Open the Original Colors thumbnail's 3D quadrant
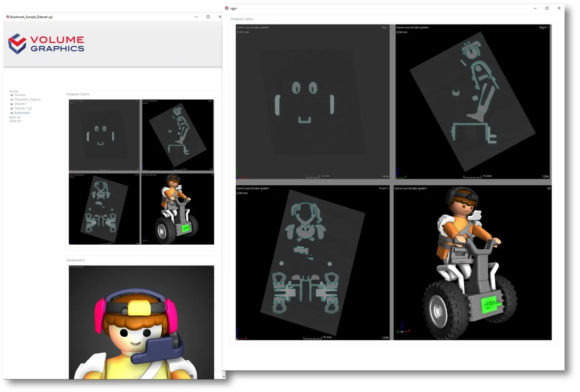Screen dimensions: 580x392 (x=178, y=209)
